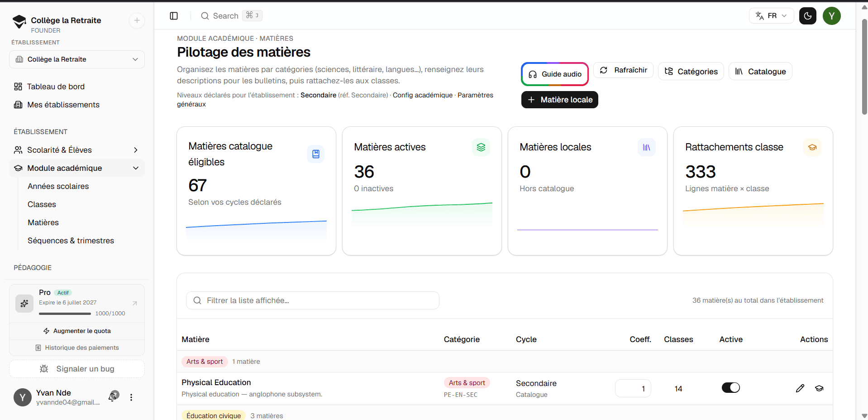This screenshot has width=868, height=420.
Task: Click the 14 classes count for Physical Education
Action: pyautogui.click(x=678, y=389)
